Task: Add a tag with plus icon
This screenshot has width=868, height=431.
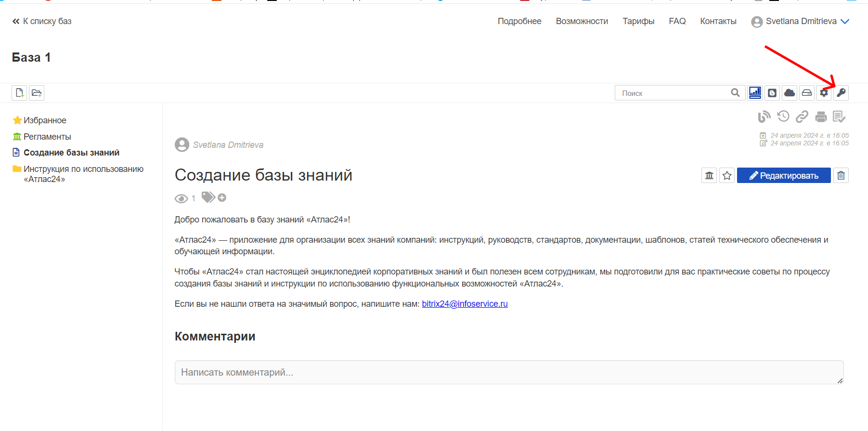Action: [x=222, y=197]
